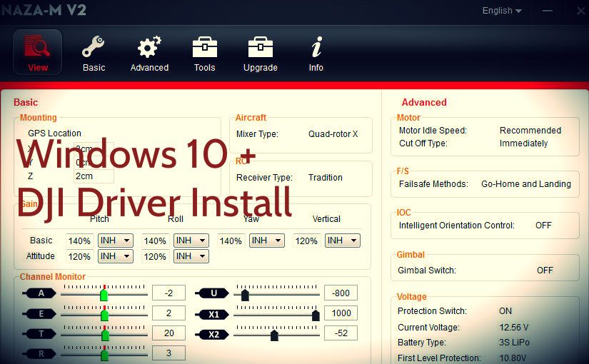Click Basic Vertical gain 120% field

coord(306,241)
